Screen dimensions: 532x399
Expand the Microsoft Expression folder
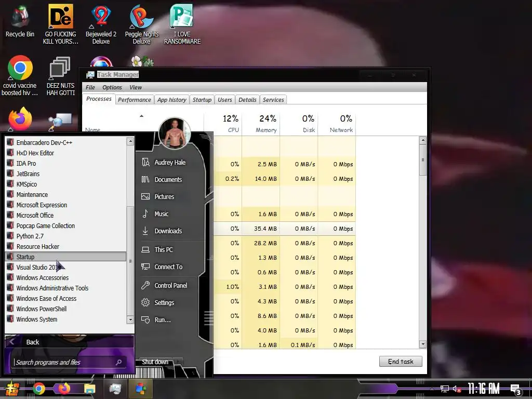66,205
